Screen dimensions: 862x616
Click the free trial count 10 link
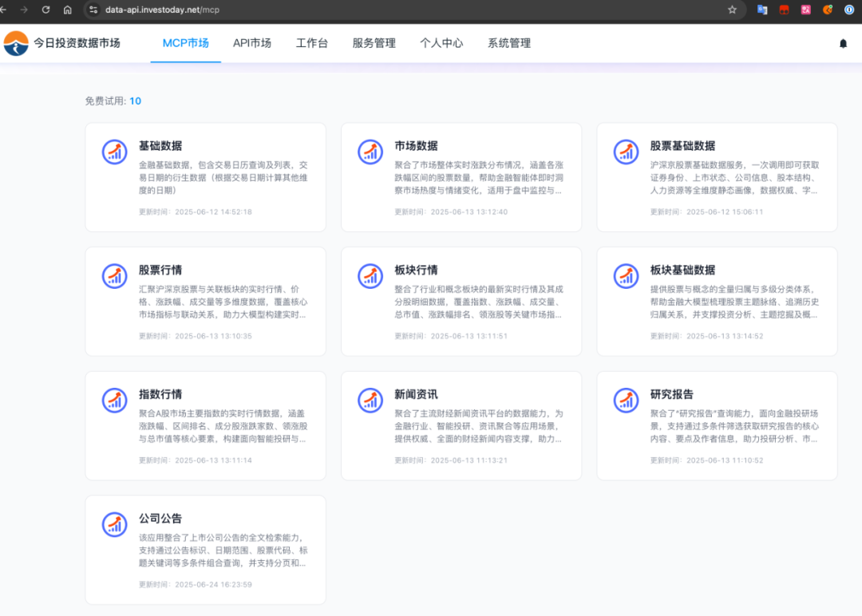point(135,101)
